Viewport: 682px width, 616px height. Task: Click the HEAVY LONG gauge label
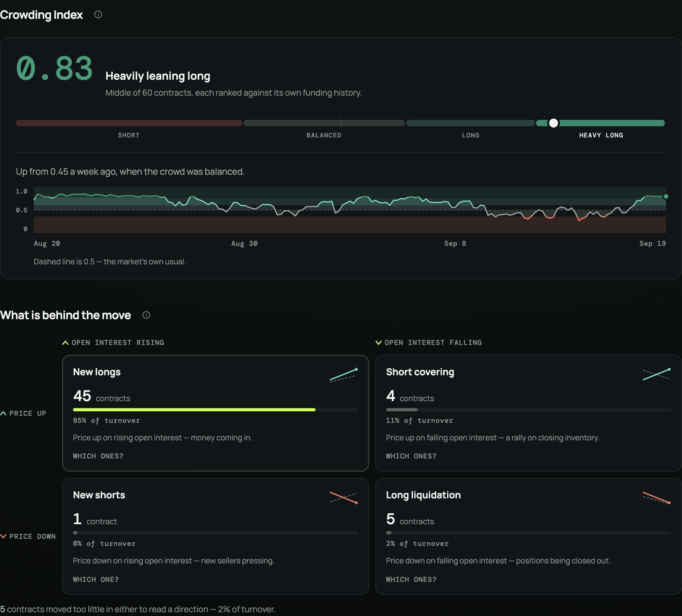pos(601,135)
